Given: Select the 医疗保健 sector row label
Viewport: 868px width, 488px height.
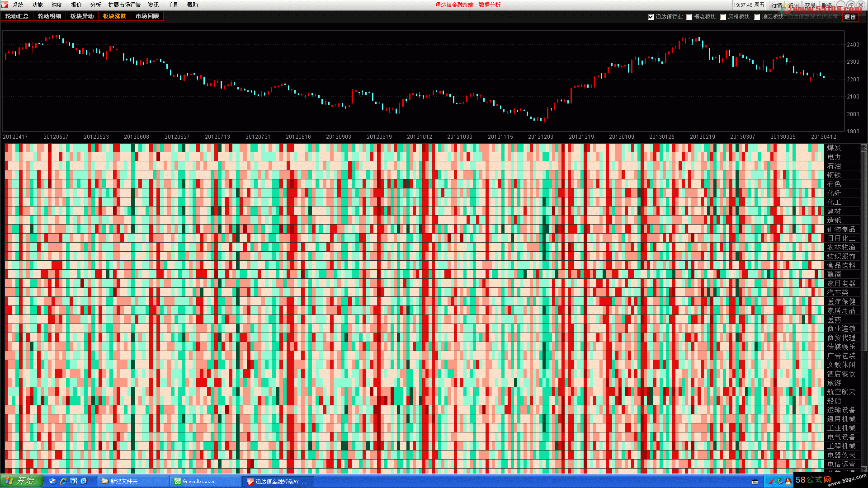Looking at the screenshot, I should tap(841, 301).
